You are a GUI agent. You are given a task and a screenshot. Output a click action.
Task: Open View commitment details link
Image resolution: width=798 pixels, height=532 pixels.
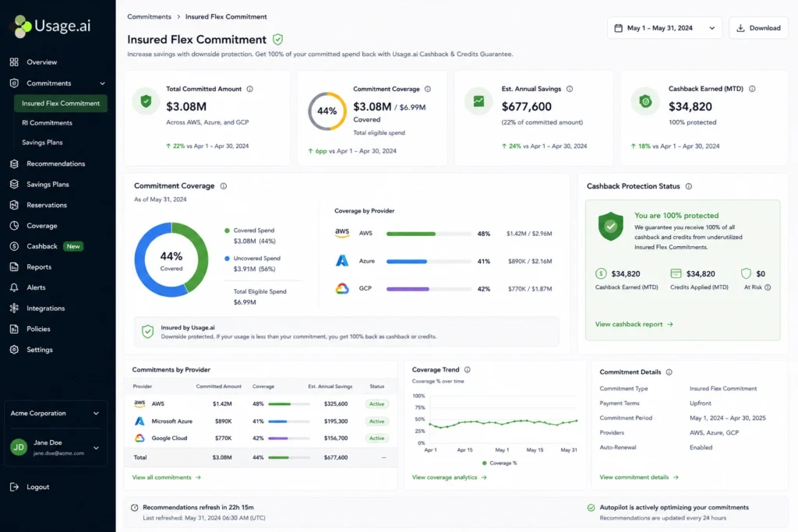point(639,477)
